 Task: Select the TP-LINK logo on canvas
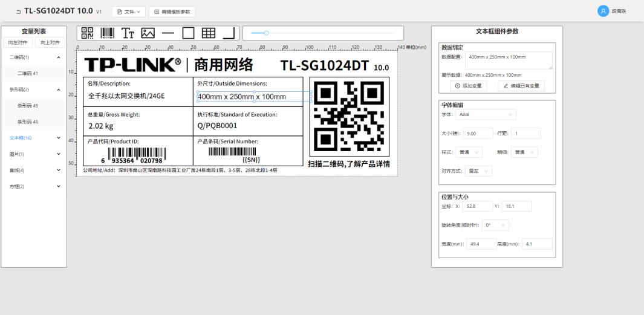[x=132, y=65]
